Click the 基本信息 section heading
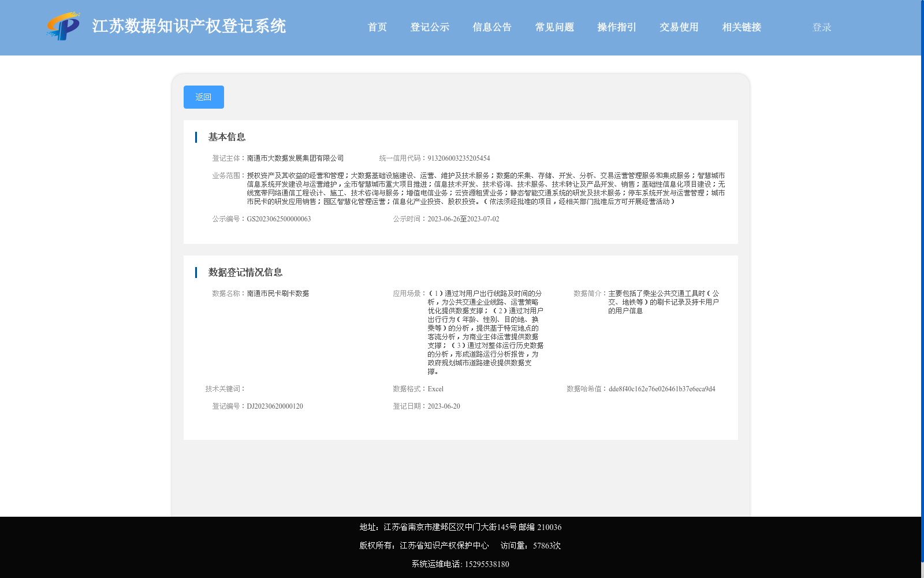Image resolution: width=924 pixels, height=578 pixels. click(227, 137)
